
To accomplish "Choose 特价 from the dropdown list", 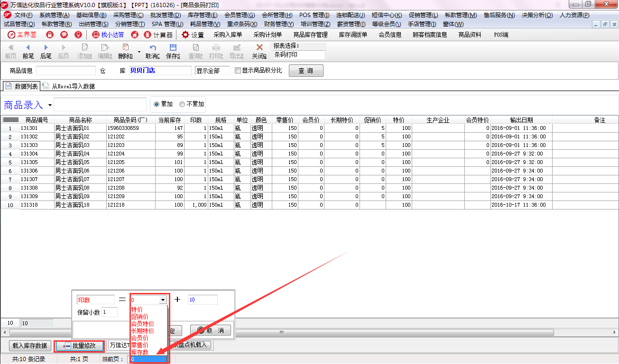I will pyautogui.click(x=137, y=309).
